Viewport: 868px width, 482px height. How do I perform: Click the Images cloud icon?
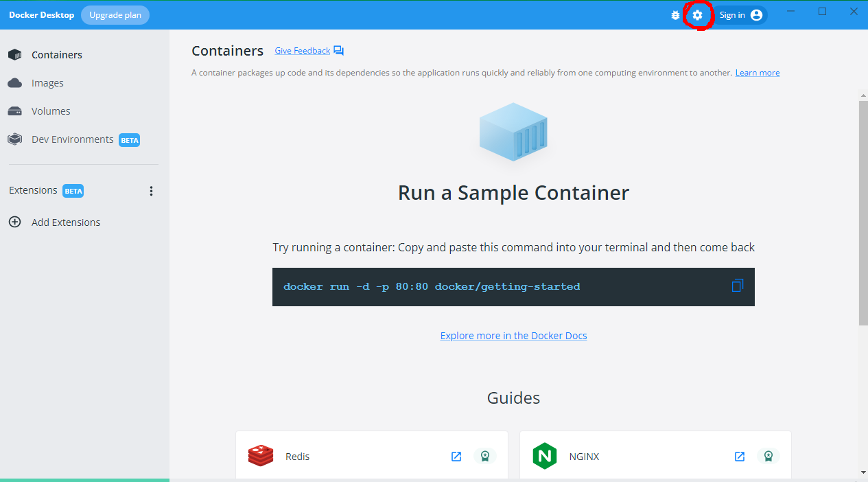coord(14,83)
